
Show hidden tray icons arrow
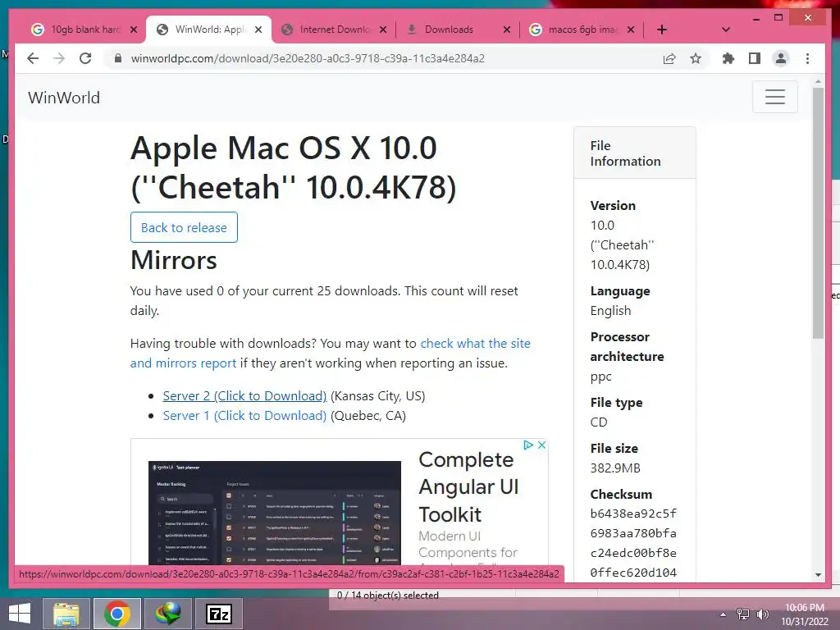pos(724,614)
